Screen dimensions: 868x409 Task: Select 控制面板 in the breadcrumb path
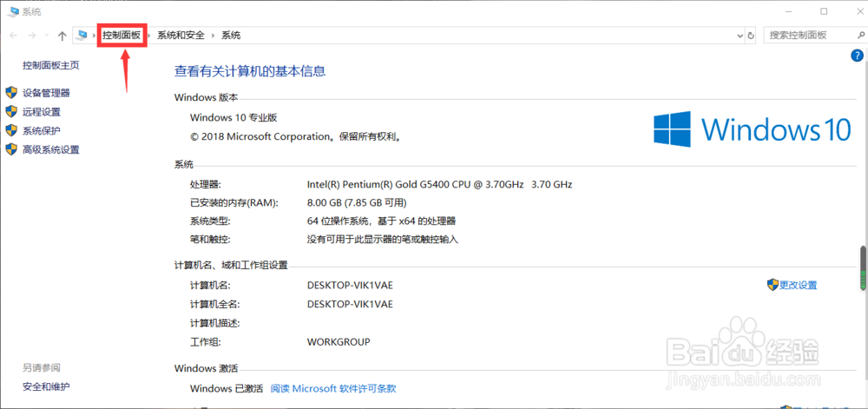[122, 36]
